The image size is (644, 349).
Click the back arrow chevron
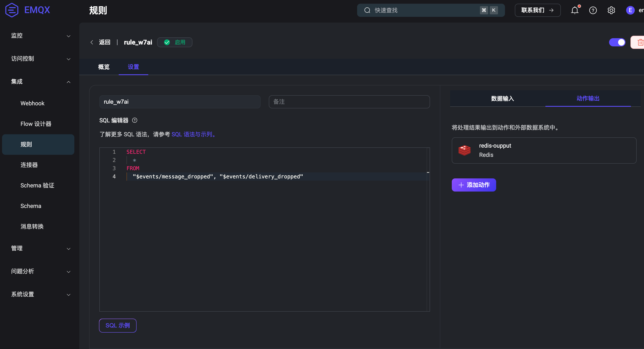(92, 42)
